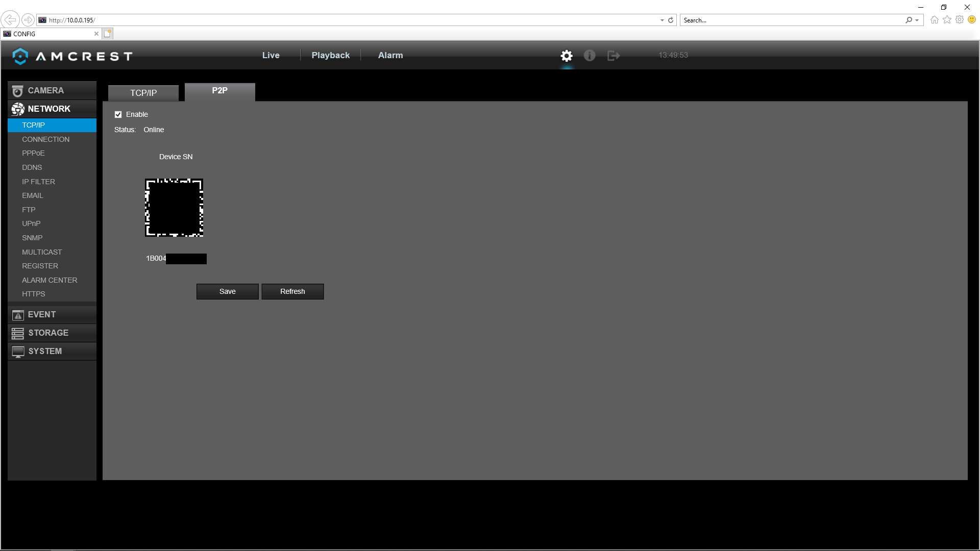Select TCP/IP in the sidebar
The width and height of the screenshot is (980, 551).
point(52,125)
